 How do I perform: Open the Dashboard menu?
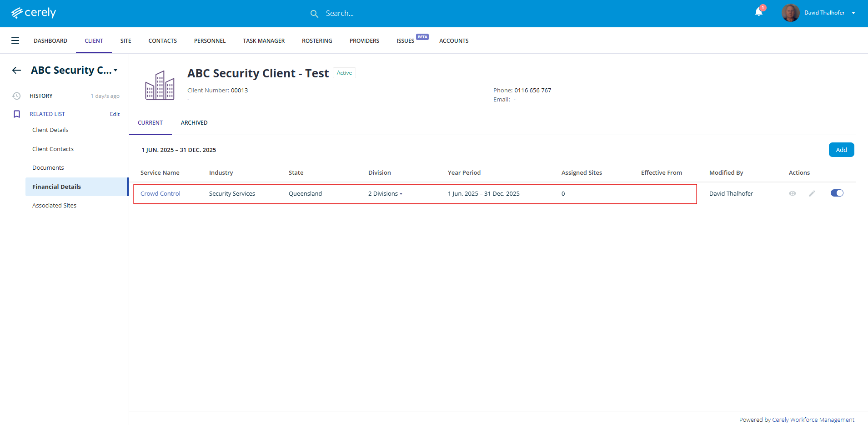(x=50, y=40)
